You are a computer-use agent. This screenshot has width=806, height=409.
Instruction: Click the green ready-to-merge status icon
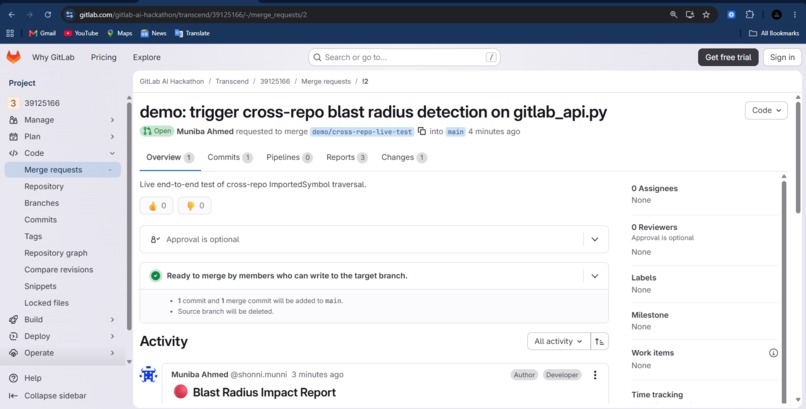(155, 276)
